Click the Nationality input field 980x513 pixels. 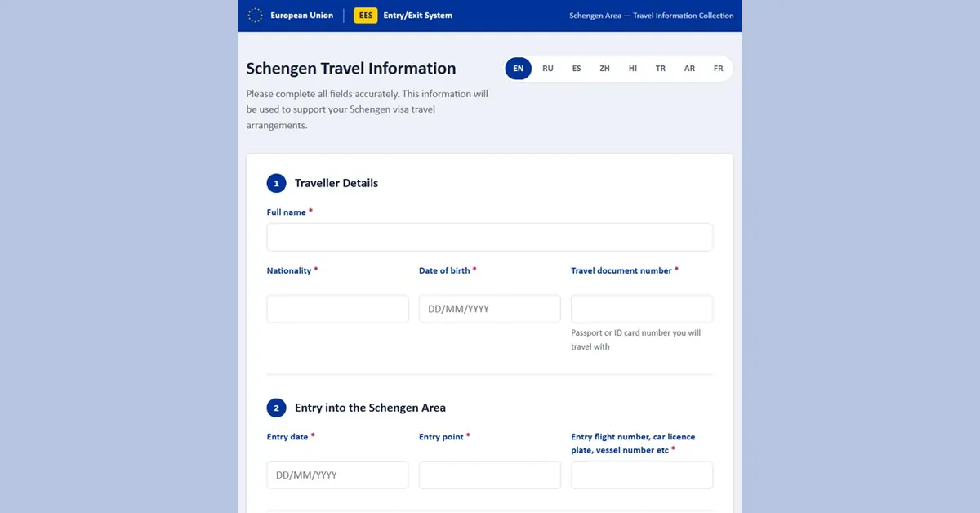pyautogui.click(x=338, y=309)
